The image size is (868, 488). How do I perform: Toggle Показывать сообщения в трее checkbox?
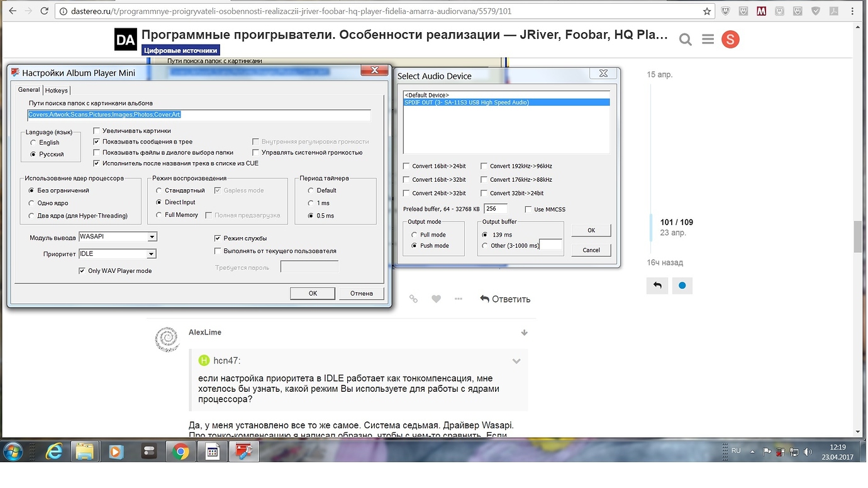96,141
